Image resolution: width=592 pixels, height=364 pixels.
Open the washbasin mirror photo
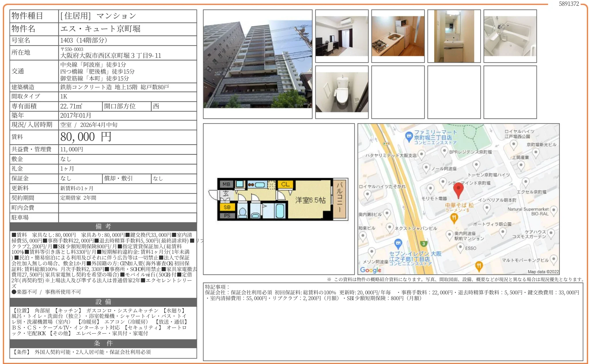pyautogui.click(x=454, y=36)
